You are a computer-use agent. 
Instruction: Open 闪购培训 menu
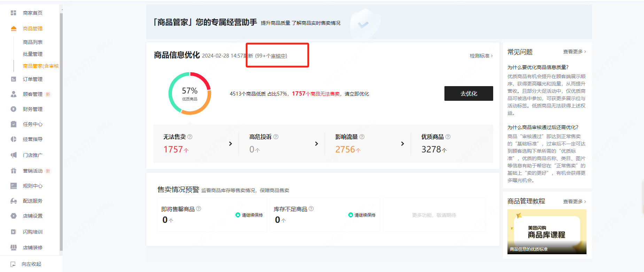pos(33,232)
